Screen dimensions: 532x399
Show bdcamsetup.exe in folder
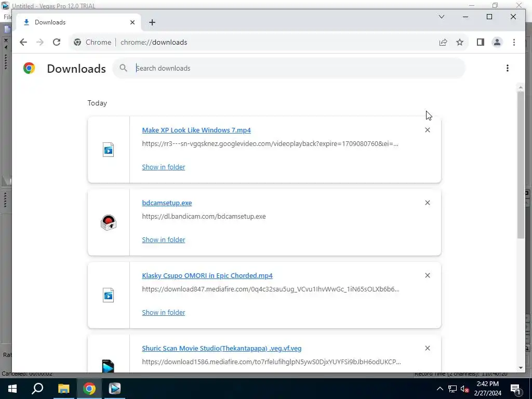[164, 240]
